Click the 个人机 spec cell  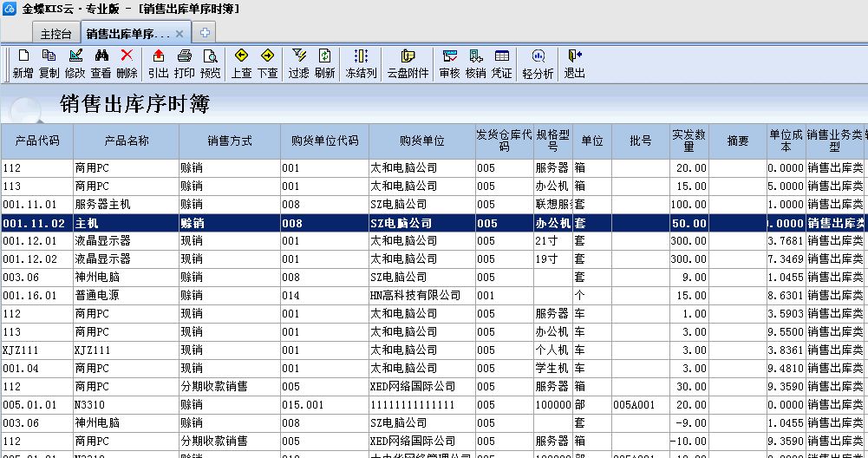[x=553, y=350]
